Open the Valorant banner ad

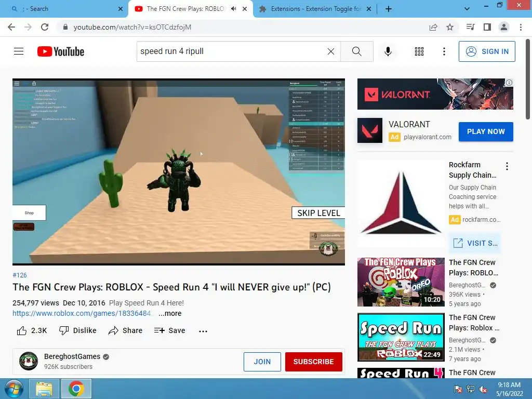[x=435, y=94]
